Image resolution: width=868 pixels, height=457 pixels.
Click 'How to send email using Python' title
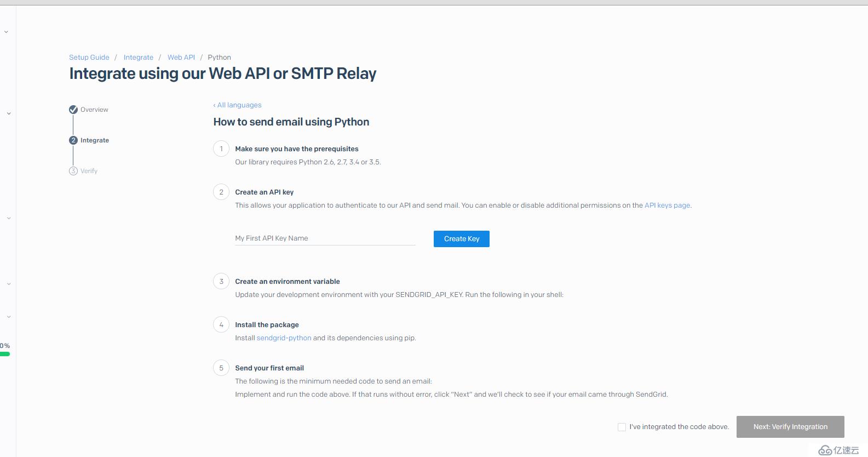291,122
